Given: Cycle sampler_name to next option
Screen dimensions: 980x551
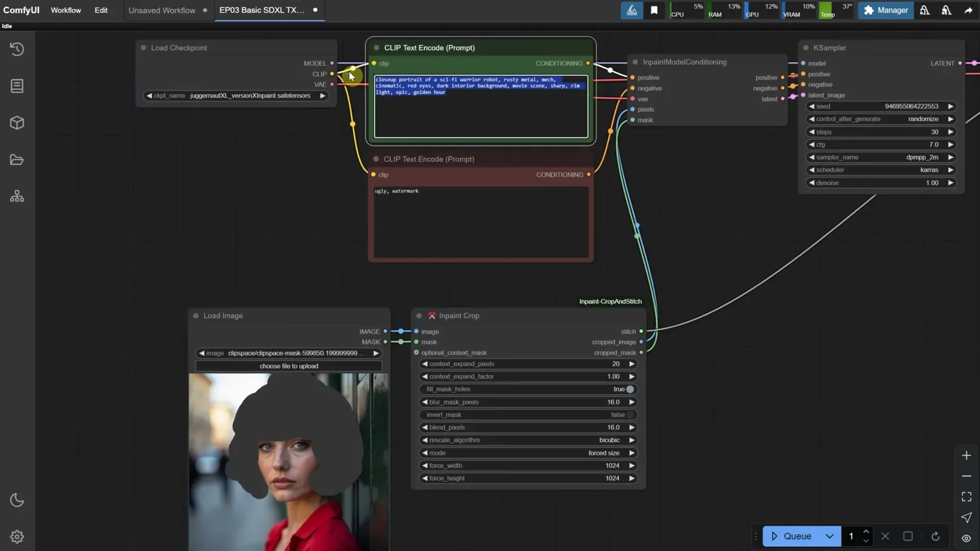Looking at the screenshot, I should 950,157.
